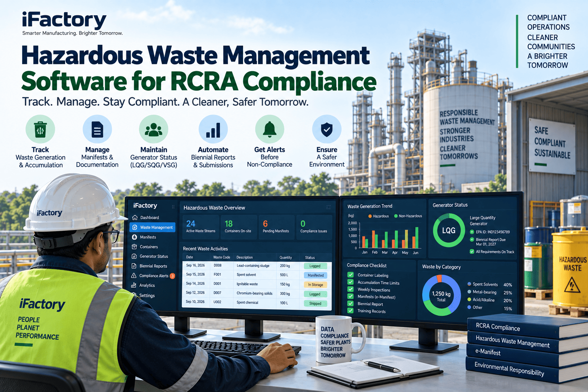Click the Shipped status badge

coord(315,303)
